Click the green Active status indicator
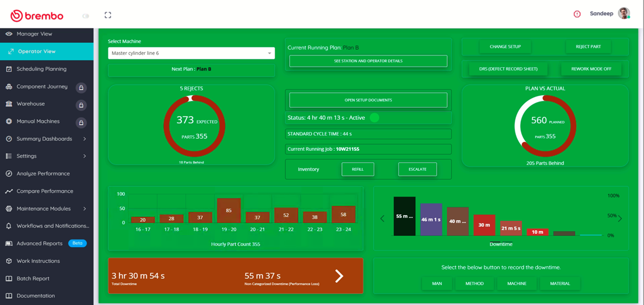This screenshot has width=644, height=305. click(375, 118)
